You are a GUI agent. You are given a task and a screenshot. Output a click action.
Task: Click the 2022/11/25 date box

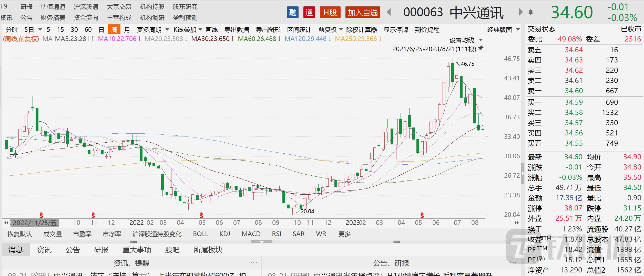point(35,223)
